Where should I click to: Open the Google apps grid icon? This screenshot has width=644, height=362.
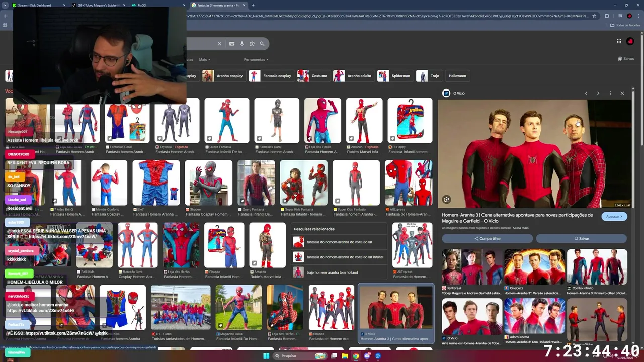[x=619, y=41]
